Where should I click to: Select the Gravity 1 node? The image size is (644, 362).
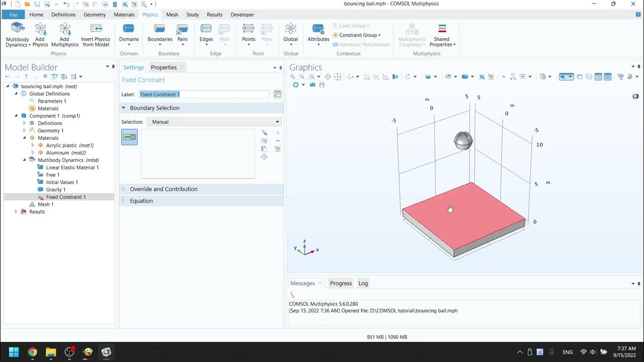point(56,190)
